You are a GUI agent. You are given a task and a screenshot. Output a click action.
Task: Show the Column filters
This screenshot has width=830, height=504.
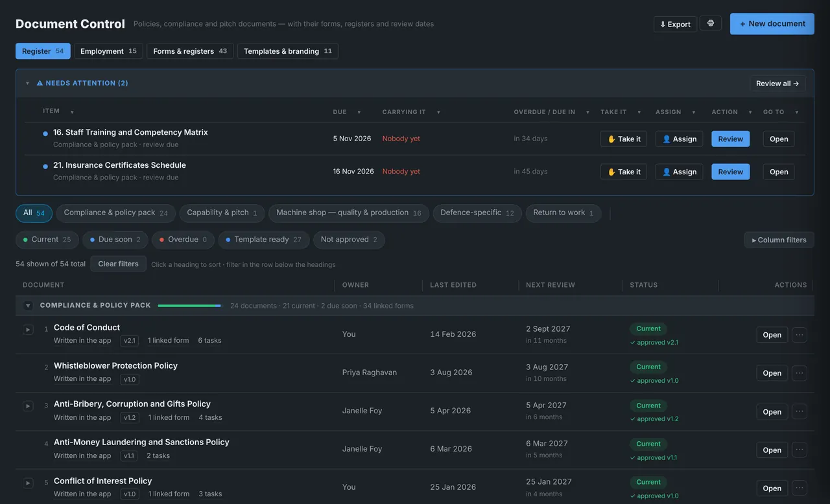pos(779,240)
